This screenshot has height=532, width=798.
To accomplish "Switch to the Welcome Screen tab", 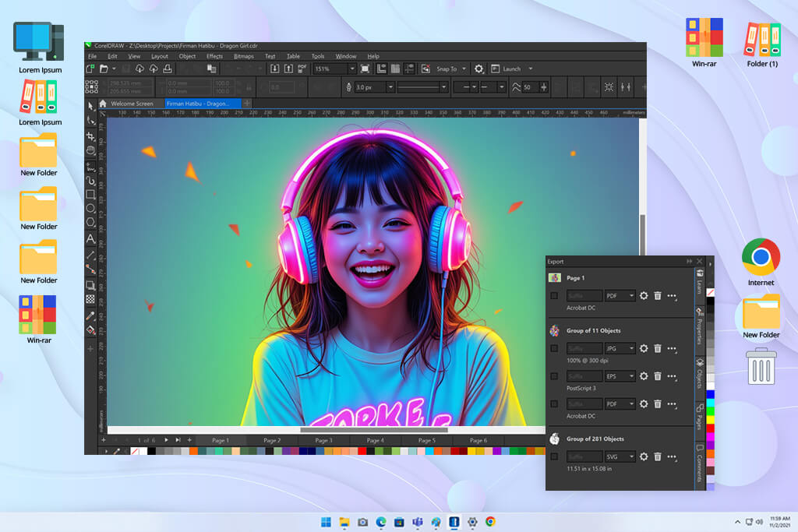I will pyautogui.click(x=132, y=104).
